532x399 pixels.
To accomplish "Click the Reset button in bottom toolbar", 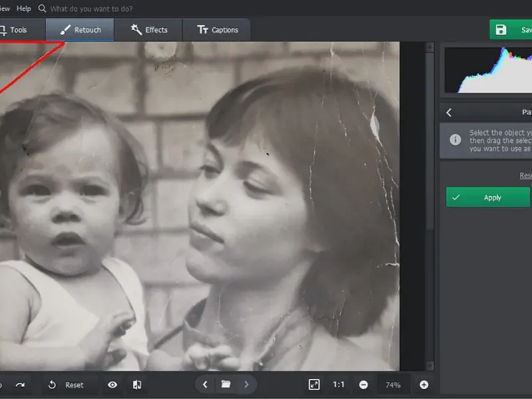I will click(x=66, y=385).
